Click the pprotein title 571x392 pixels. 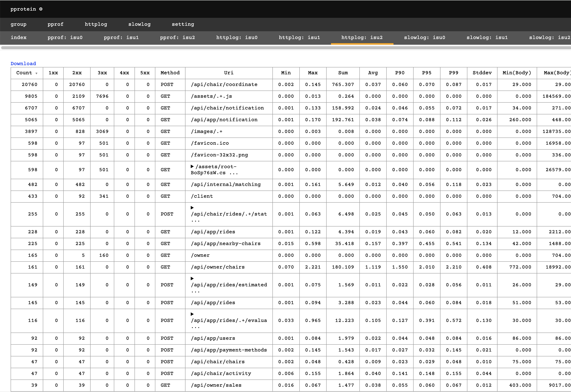(23, 9)
